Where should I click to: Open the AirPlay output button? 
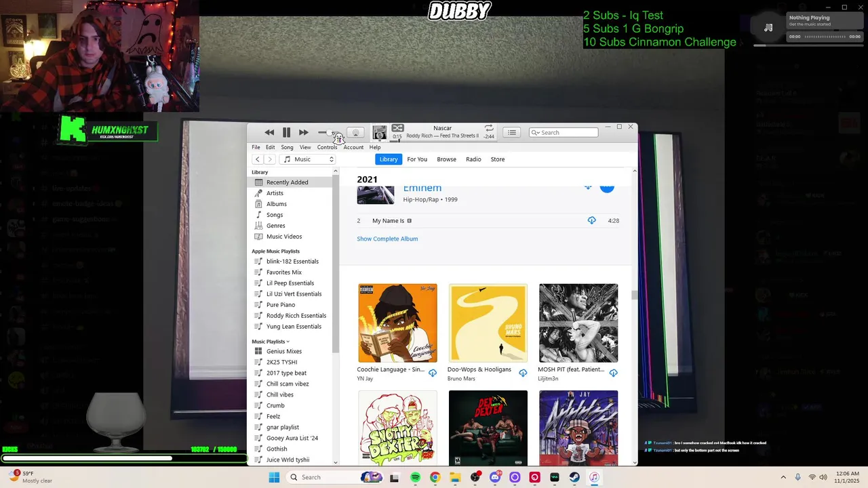coord(355,133)
